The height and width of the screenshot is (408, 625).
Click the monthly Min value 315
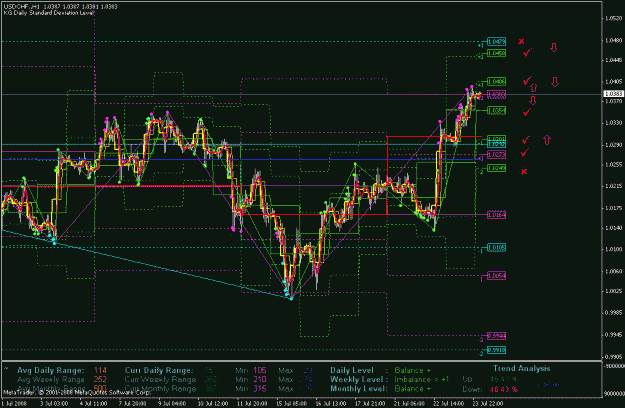coord(259,388)
